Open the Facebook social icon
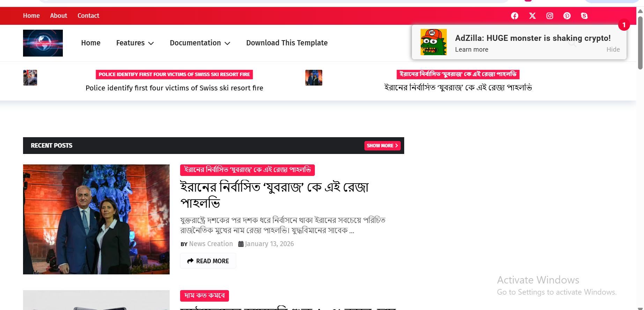644x310 pixels. 515,16
